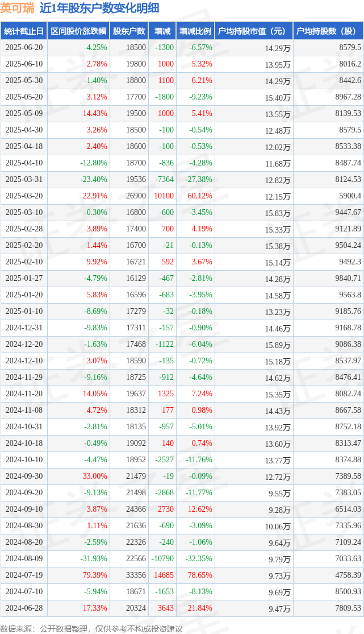The height and width of the screenshot is (634, 364).
Task: Click the 近1年股东户数变化明细 heading
Action: 99,8
